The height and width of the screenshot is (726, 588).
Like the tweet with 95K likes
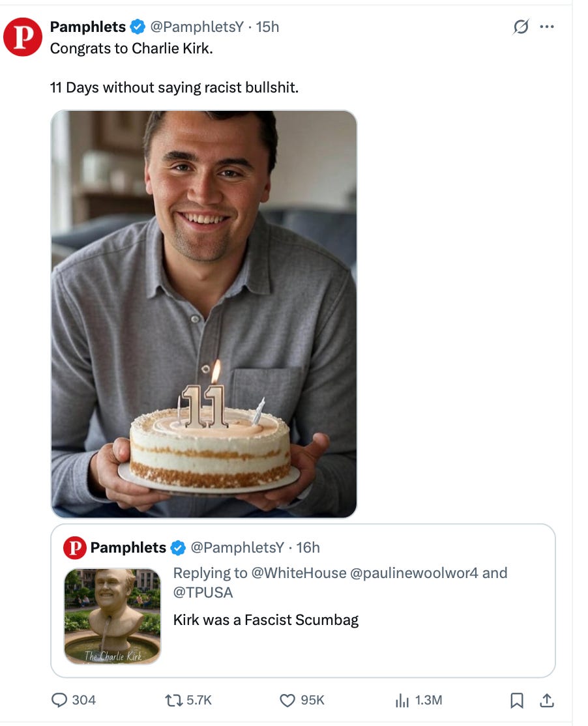tap(287, 700)
